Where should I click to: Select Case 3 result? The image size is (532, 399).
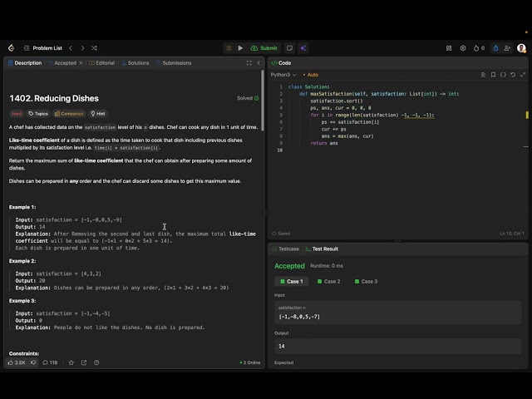tap(366, 281)
